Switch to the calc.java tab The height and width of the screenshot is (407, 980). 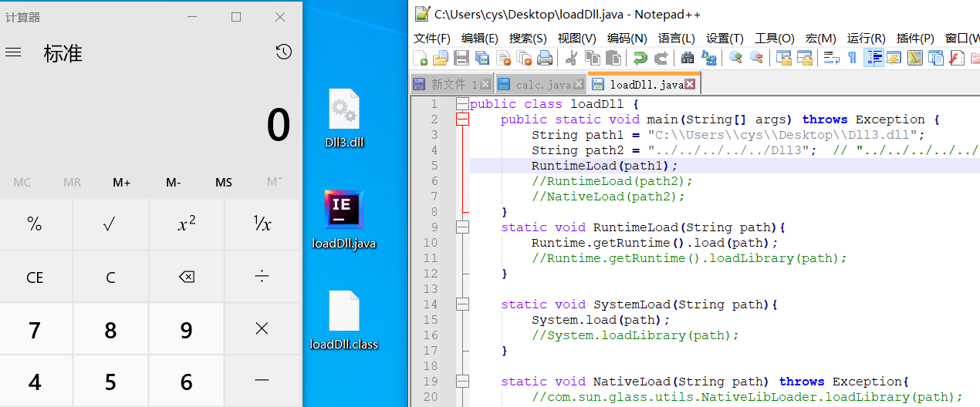(x=542, y=84)
